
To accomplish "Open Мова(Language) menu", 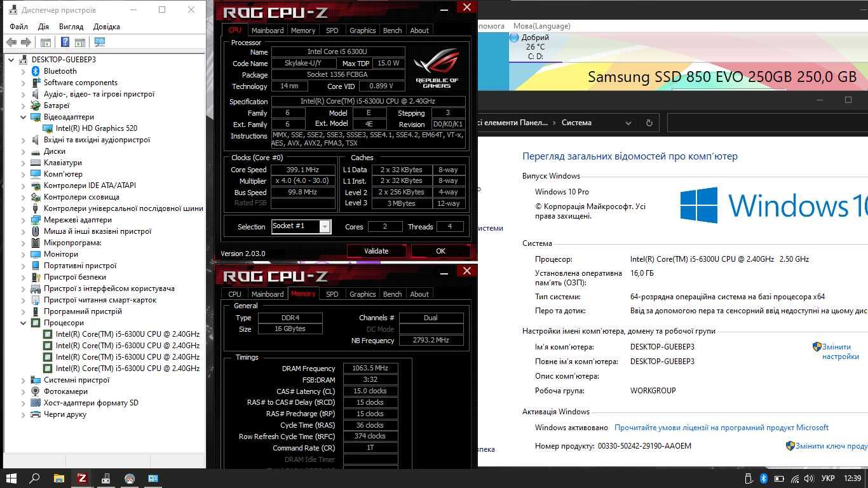I will (541, 26).
